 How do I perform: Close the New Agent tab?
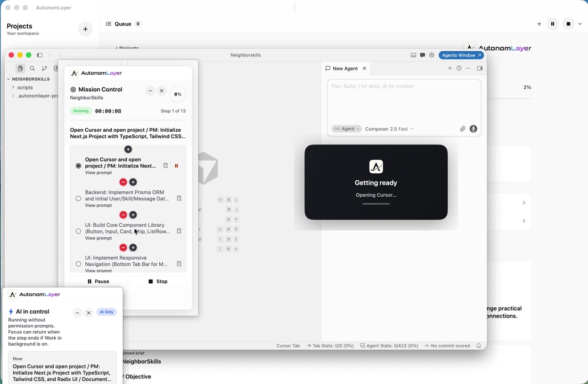[x=365, y=69]
